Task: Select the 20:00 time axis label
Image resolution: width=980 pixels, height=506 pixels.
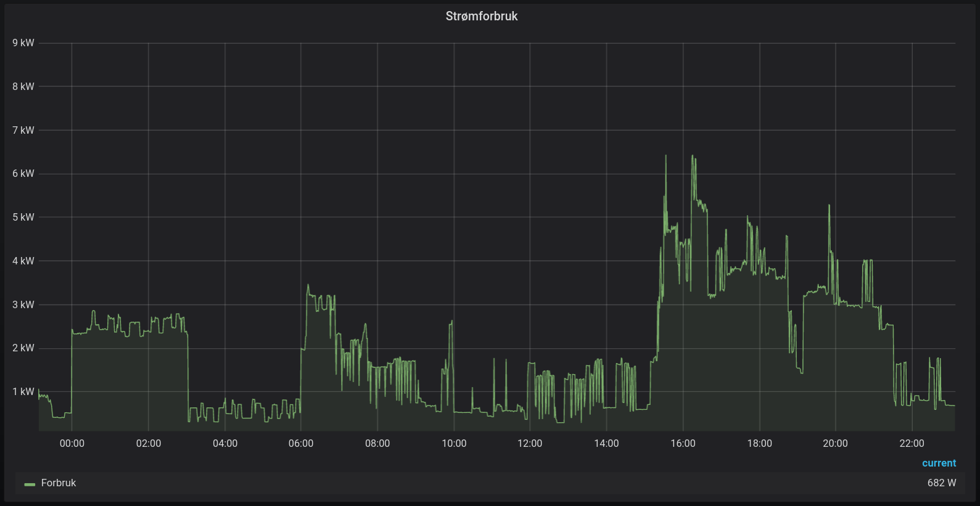Action: click(835, 443)
